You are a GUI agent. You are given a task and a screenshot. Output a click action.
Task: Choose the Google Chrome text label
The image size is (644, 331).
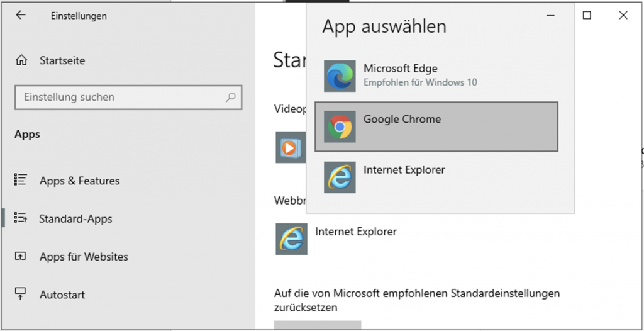point(402,120)
